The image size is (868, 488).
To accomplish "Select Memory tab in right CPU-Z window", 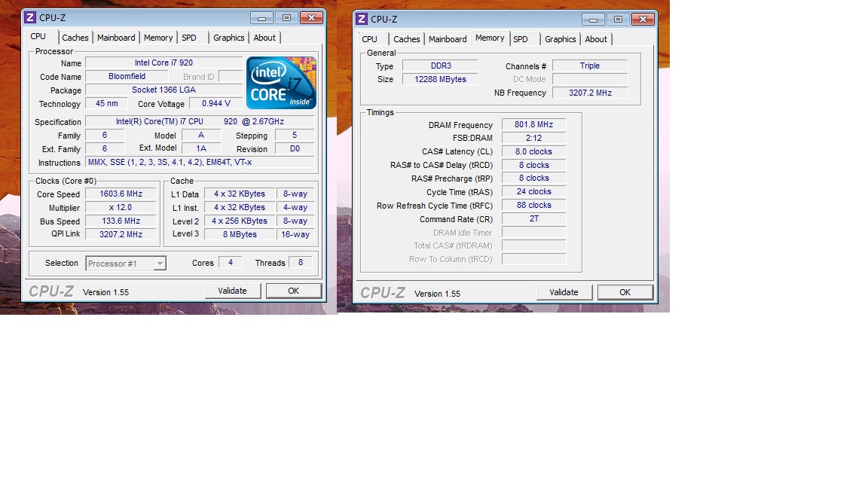I will click(489, 38).
